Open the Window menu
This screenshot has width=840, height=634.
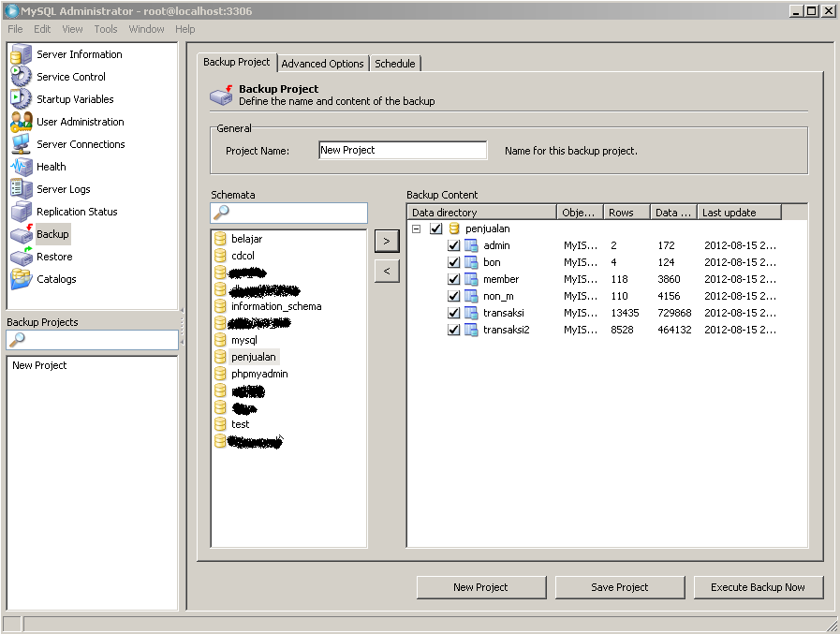tap(146, 29)
